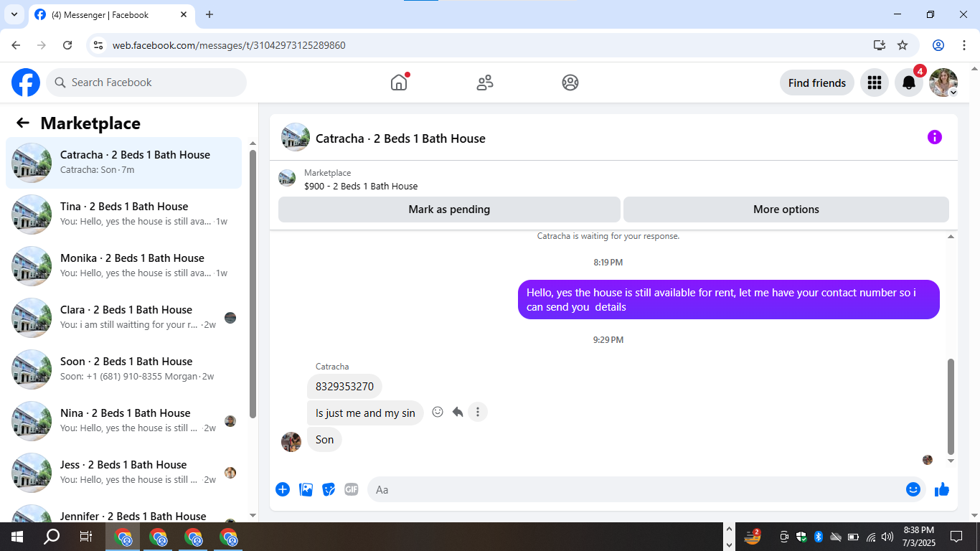Open Chrome profile icon
The image size is (980, 551).
tap(938, 45)
